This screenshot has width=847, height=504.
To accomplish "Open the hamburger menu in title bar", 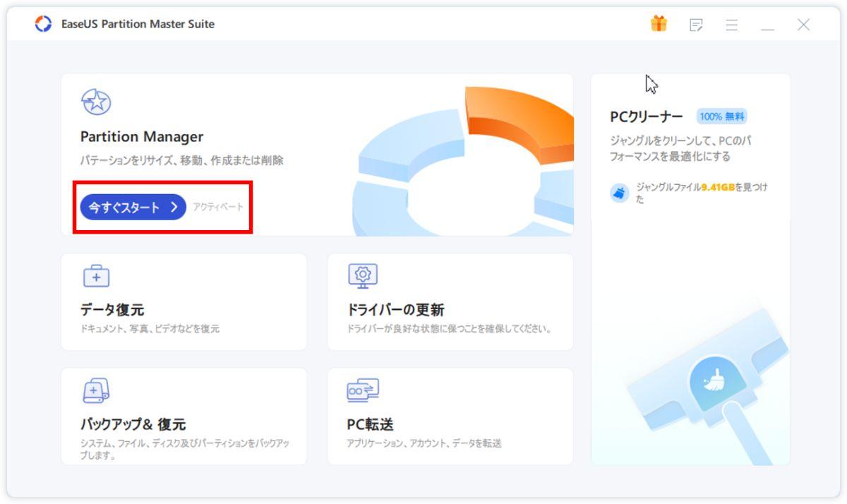I will [732, 25].
